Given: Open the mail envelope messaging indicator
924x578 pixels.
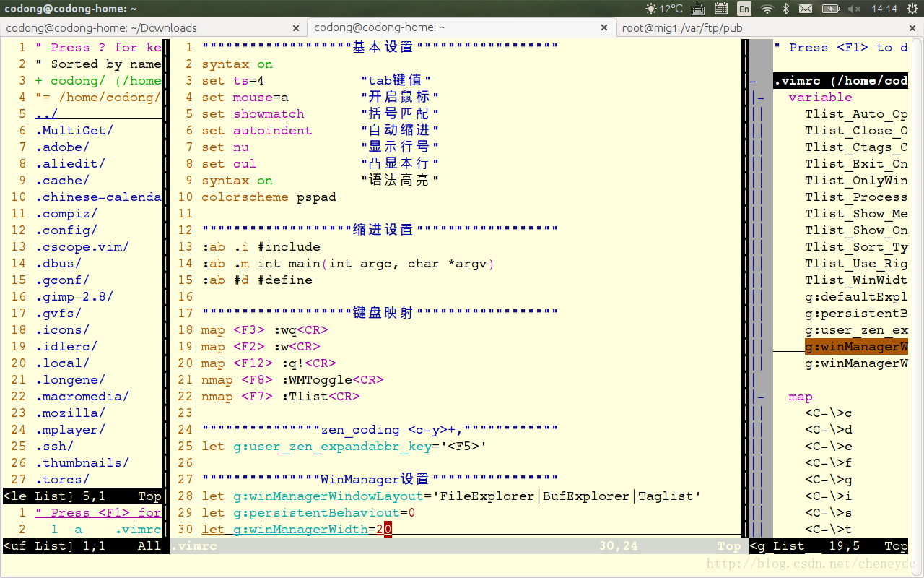Looking at the screenshot, I should tap(806, 9).
